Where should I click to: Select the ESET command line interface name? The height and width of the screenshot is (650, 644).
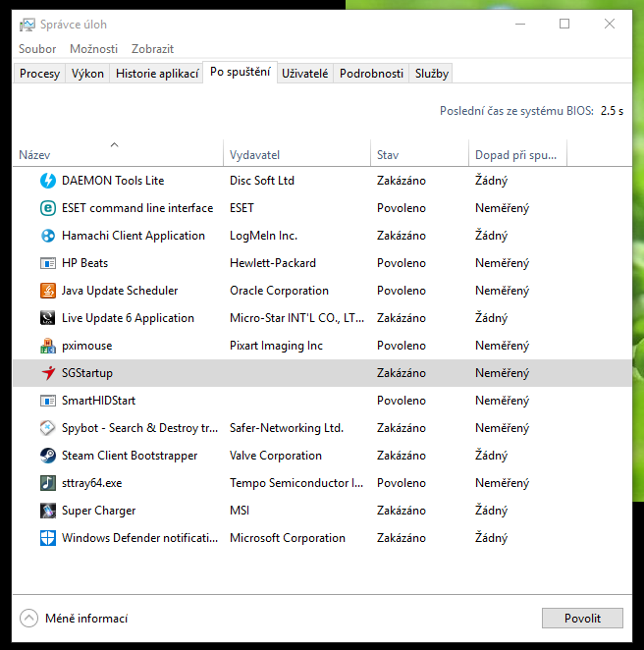pos(137,208)
